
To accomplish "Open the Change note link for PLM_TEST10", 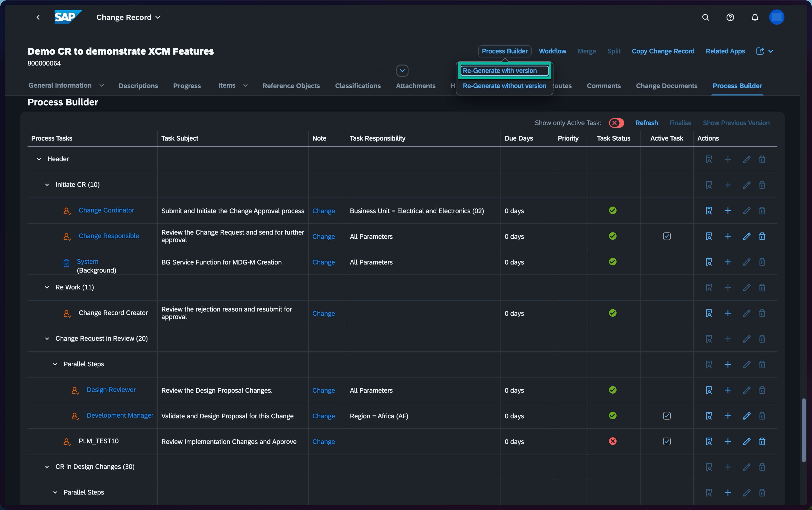I will tap(323, 442).
